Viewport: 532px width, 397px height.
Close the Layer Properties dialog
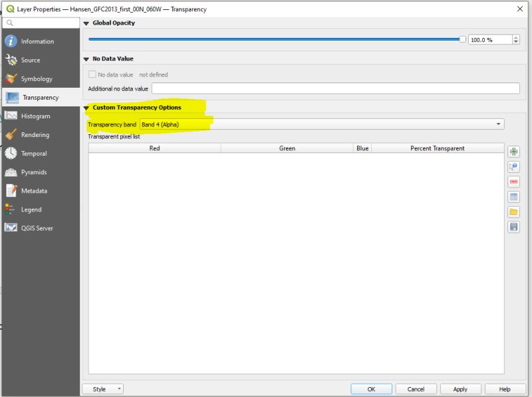click(x=520, y=9)
